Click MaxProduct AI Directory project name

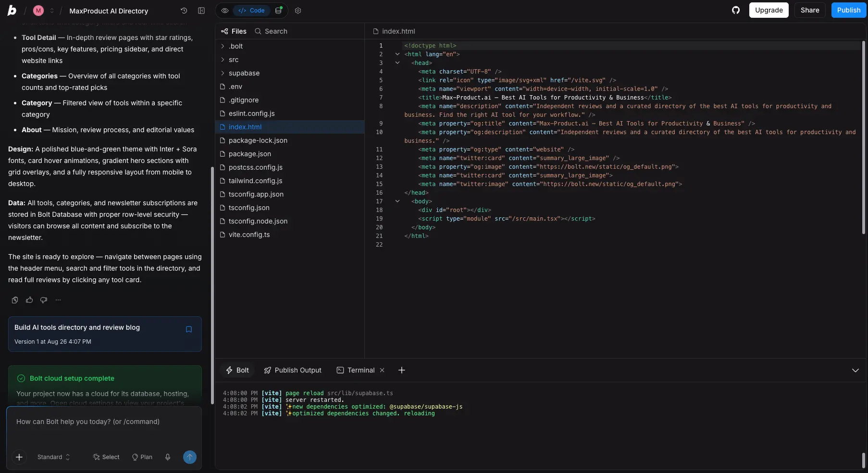tap(109, 11)
